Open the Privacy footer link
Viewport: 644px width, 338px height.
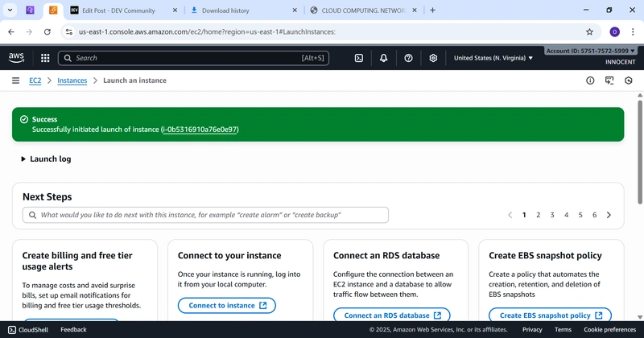pos(532,329)
